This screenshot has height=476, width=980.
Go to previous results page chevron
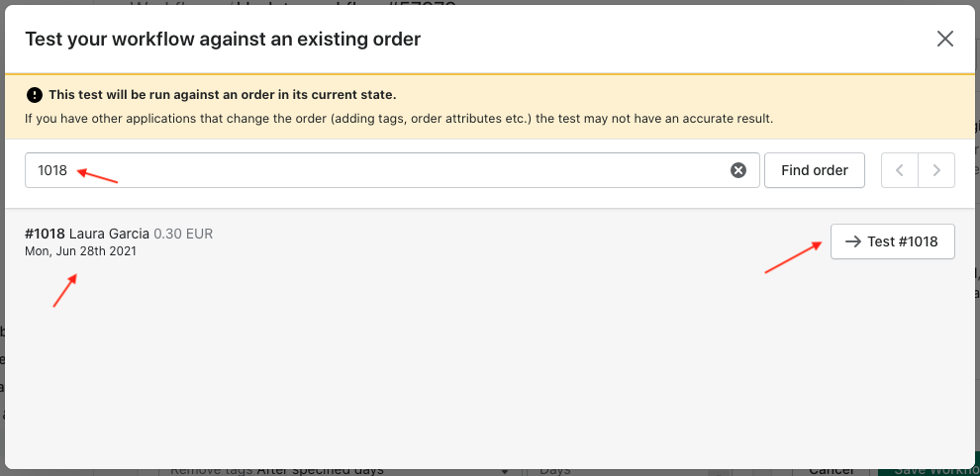pos(900,170)
